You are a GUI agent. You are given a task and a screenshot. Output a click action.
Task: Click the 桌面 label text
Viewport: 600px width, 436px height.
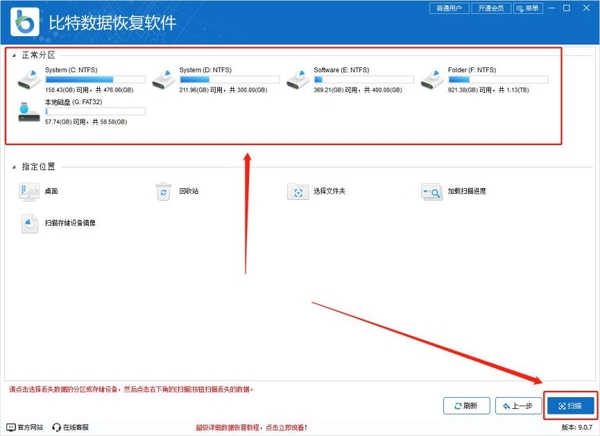51,191
